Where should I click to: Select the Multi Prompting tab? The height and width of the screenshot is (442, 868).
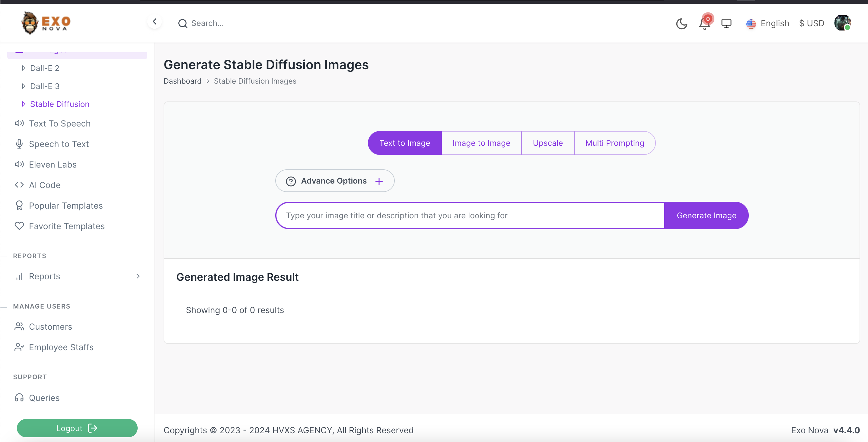click(614, 143)
